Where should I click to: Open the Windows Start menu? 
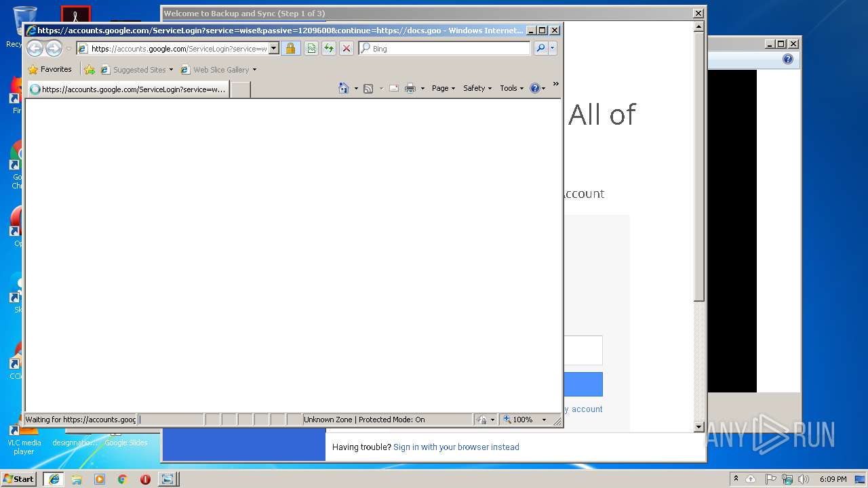[18, 479]
